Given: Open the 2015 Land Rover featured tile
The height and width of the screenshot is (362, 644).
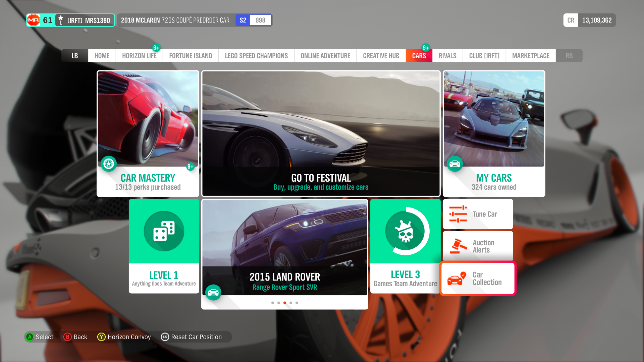Looking at the screenshot, I should click(x=285, y=254).
